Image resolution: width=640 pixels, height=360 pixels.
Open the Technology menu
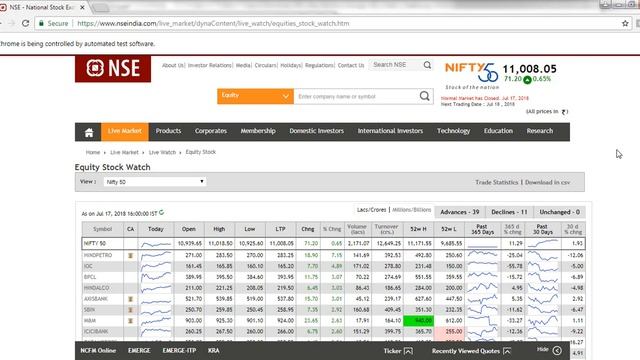[453, 131]
